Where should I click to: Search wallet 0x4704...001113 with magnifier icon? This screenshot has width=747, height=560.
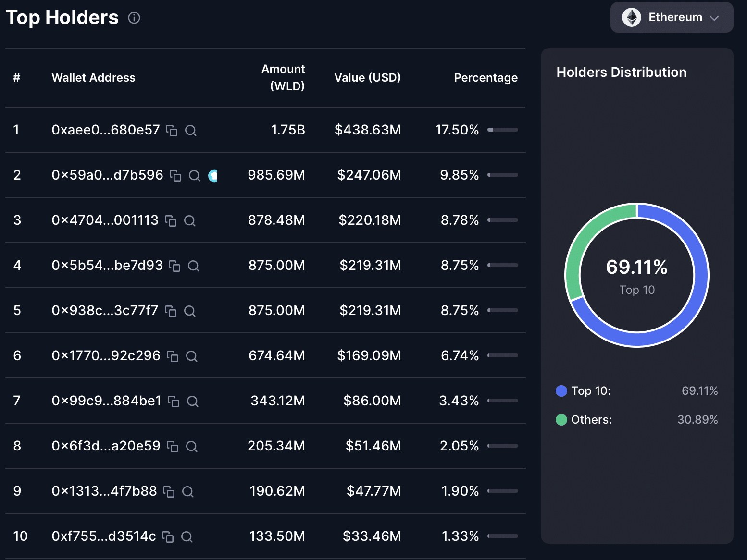(189, 221)
